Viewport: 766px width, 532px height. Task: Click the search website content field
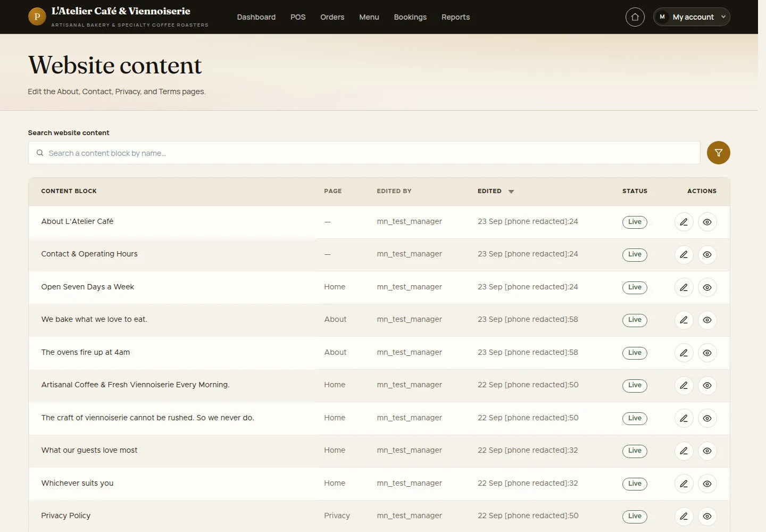[364, 153]
